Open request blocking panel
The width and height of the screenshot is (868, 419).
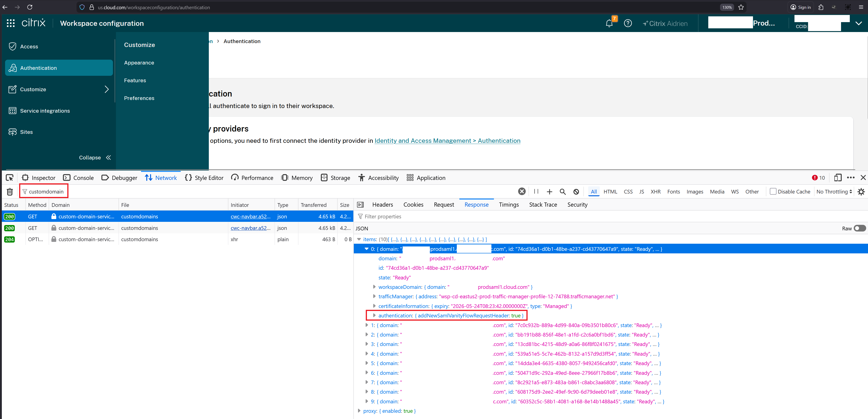coord(576,192)
